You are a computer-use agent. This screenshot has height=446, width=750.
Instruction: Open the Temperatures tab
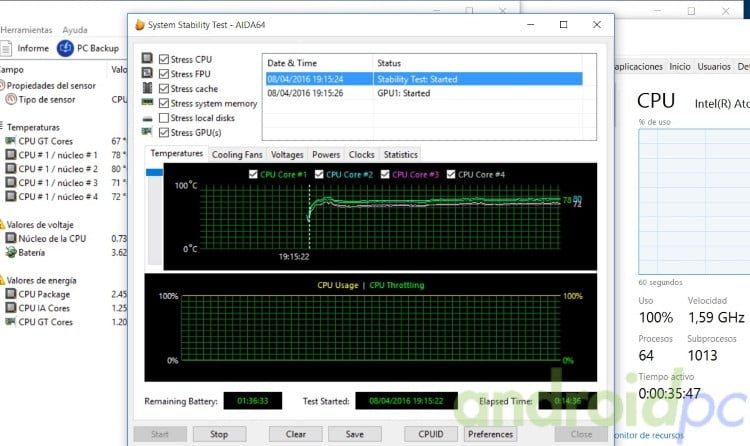pyautogui.click(x=176, y=154)
